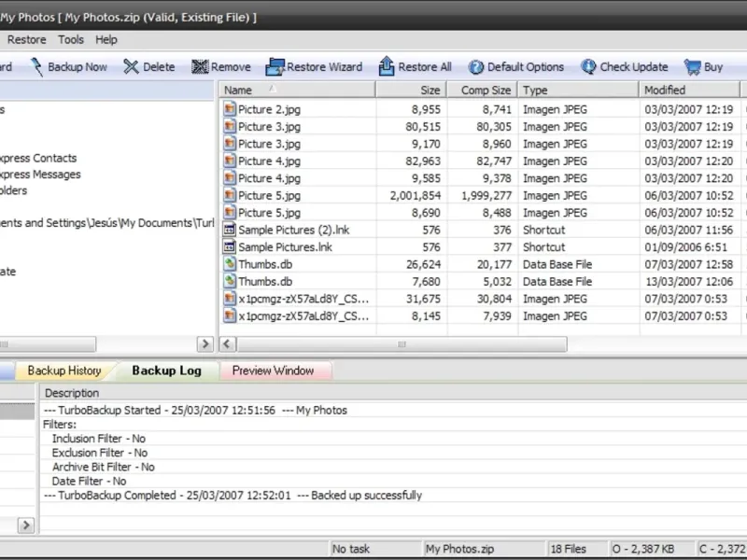The width and height of the screenshot is (747, 560).
Task: Click the left tree panel's right scroll arrow
Action: (x=204, y=343)
